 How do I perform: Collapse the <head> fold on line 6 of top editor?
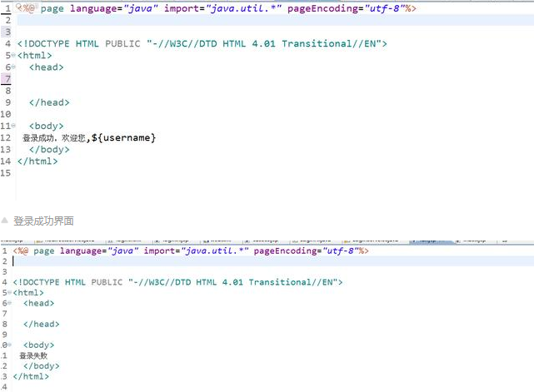pos(14,67)
